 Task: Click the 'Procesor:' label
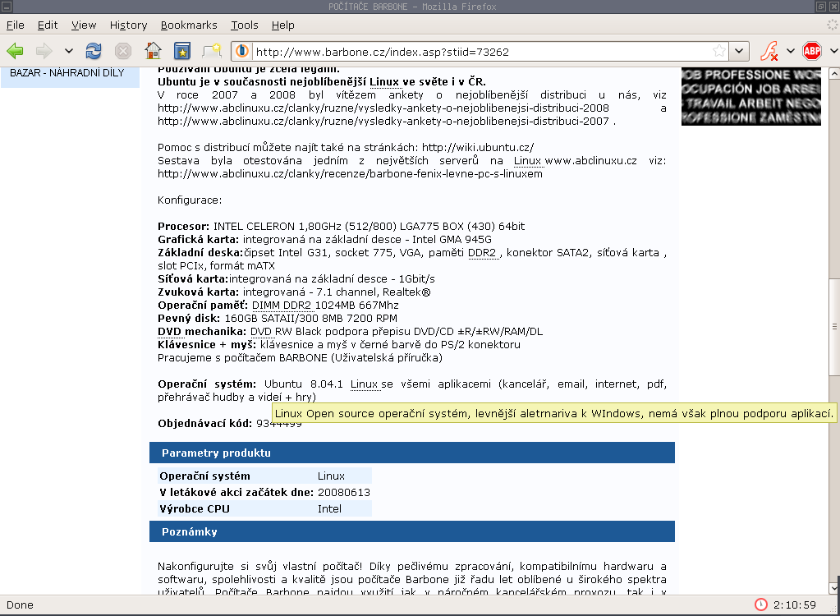[x=183, y=227]
